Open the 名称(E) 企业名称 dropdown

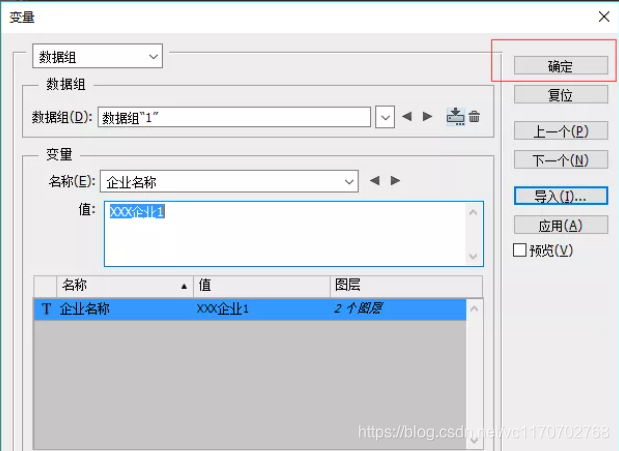229,181
